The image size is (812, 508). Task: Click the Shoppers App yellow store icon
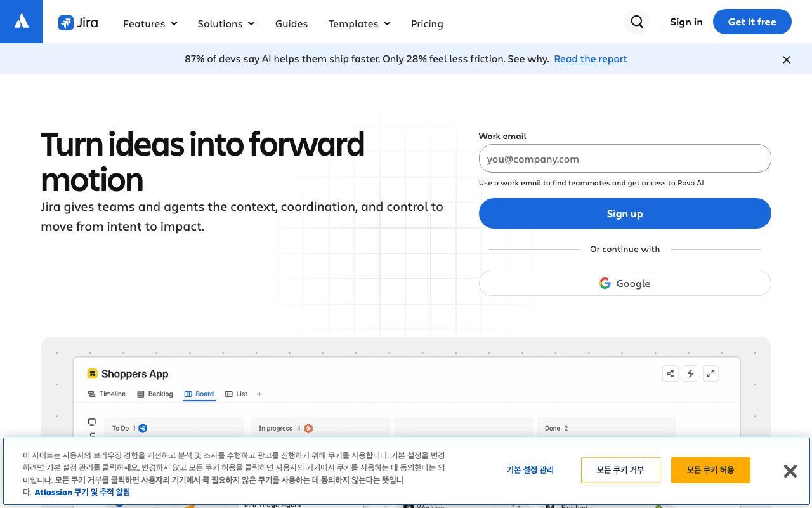(x=92, y=373)
